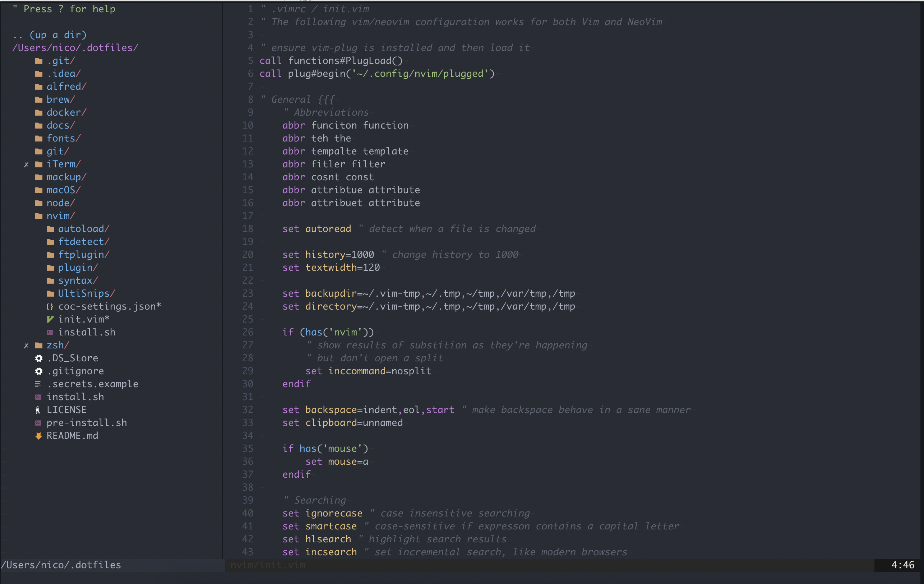Go up a directory via '.. (up a dir)'
The height and width of the screenshot is (584, 924).
[50, 35]
